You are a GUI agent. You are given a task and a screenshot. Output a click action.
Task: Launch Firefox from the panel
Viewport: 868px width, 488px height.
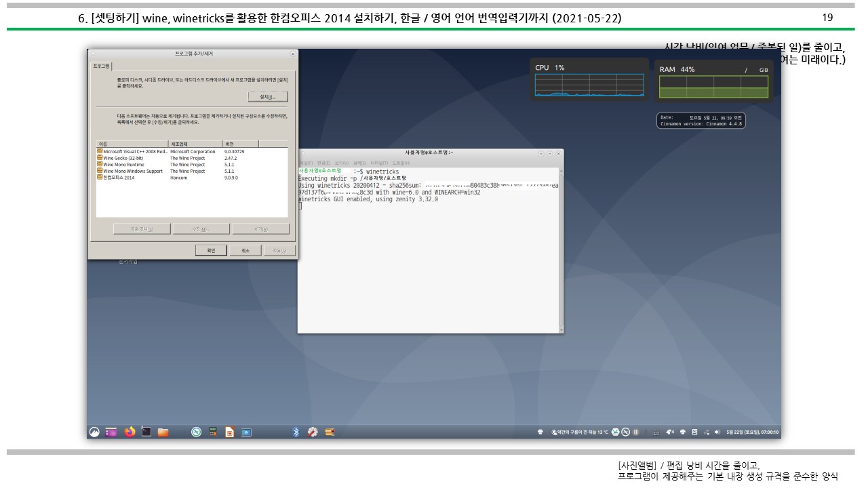click(130, 432)
